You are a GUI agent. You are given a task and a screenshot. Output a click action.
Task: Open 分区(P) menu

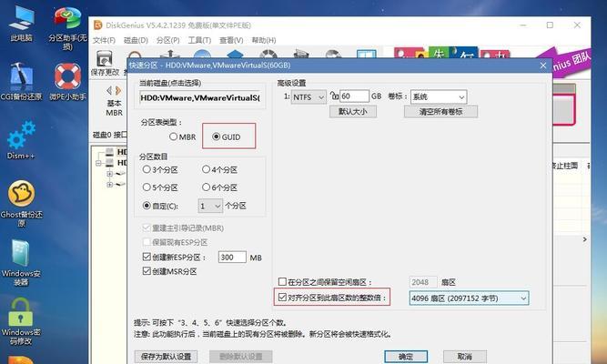point(168,40)
